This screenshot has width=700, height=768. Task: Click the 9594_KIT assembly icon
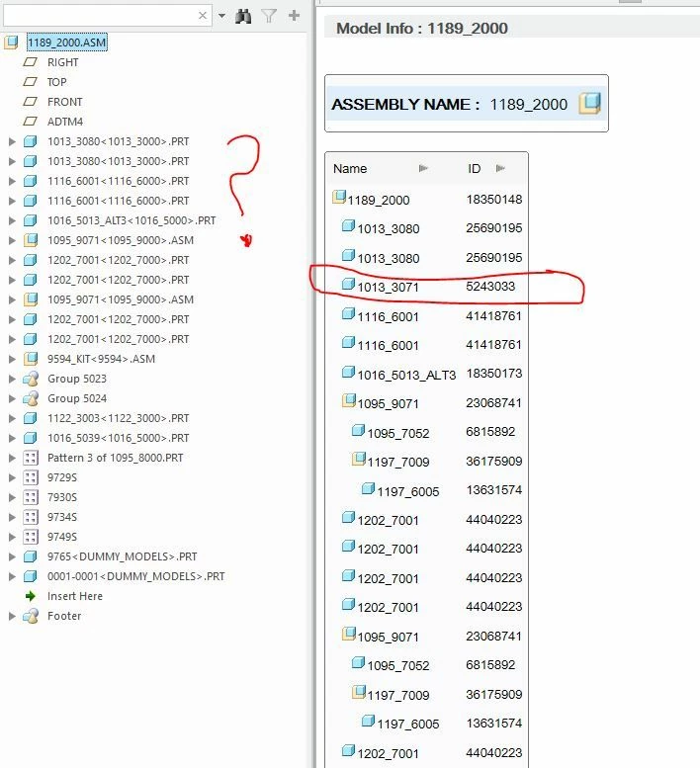[31, 359]
